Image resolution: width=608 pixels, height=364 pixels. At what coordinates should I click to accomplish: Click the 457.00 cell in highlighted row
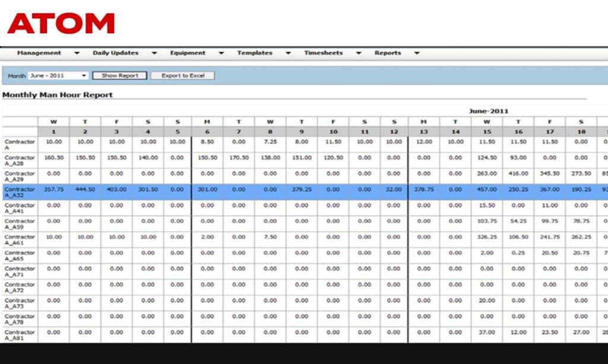click(487, 189)
